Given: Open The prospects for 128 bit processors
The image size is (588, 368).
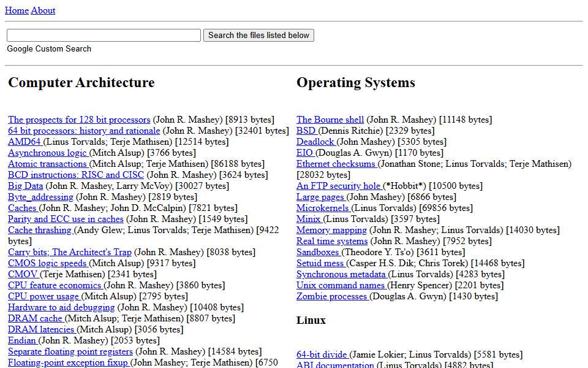Looking at the screenshot, I should (x=79, y=120).
